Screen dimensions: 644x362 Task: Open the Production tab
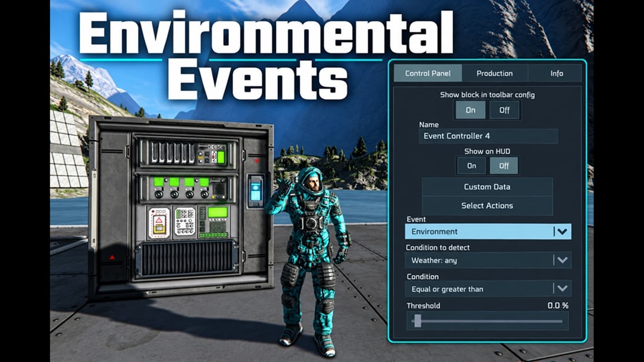click(x=495, y=73)
